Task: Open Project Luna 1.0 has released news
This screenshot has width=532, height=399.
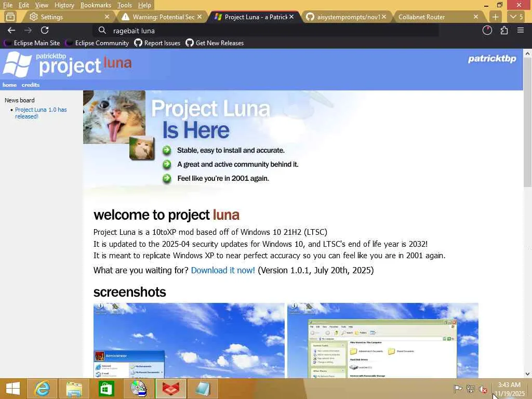Action: coord(41,113)
